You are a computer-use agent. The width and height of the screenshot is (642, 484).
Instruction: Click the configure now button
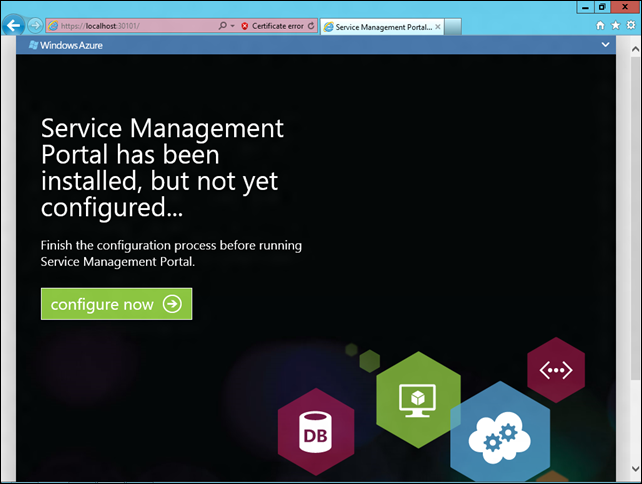pyautogui.click(x=116, y=304)
